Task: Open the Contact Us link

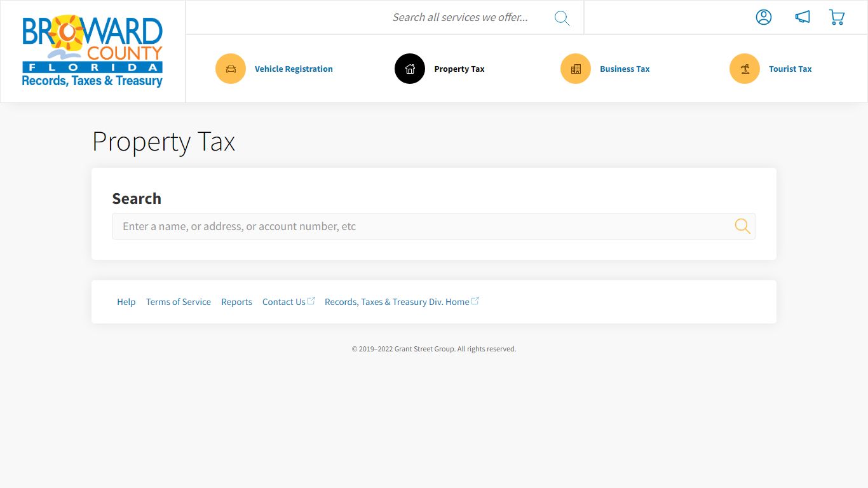Action: 284,302
